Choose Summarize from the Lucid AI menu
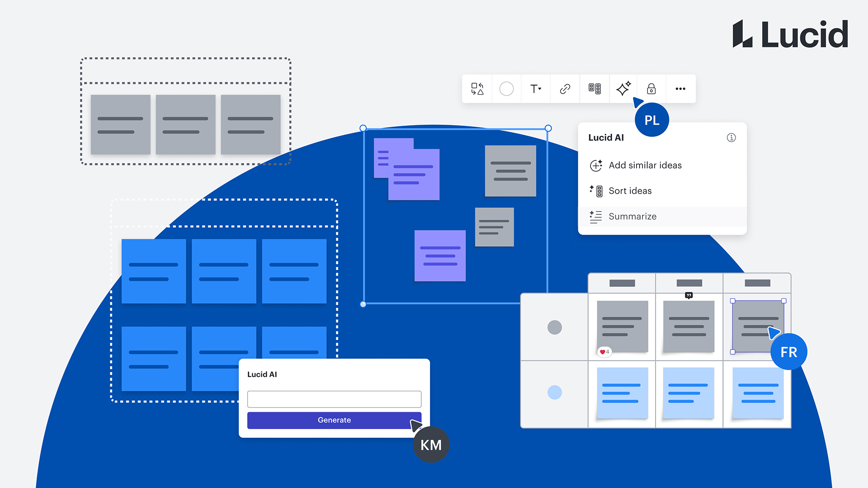Image resolution: width=868 pixels, height=488 pixels. 632,216
